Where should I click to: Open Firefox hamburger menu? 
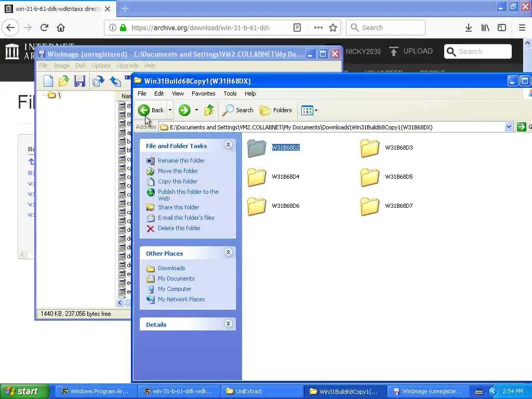(x=522, y=28)
